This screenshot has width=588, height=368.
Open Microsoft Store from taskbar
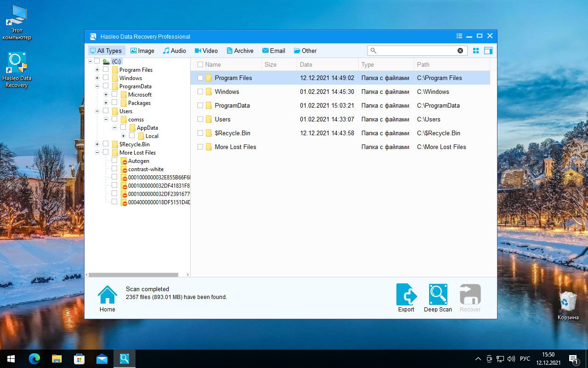[x=79, y=359]
